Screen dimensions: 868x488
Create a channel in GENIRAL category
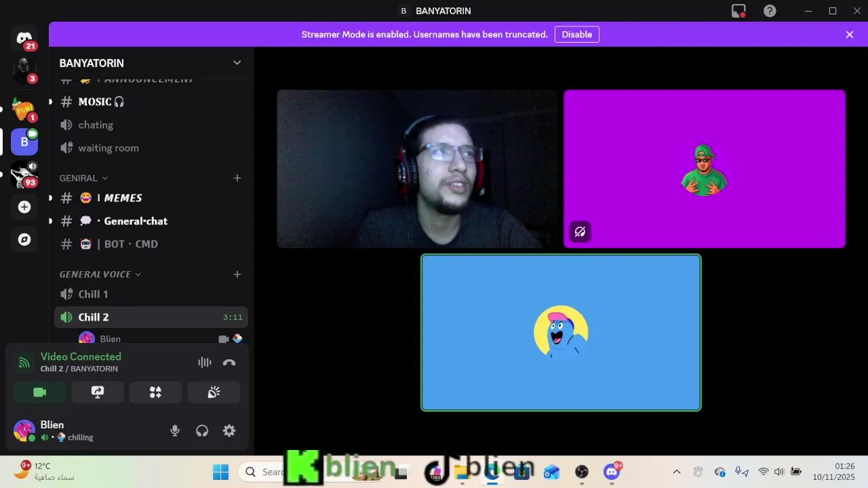coord(237,178)
